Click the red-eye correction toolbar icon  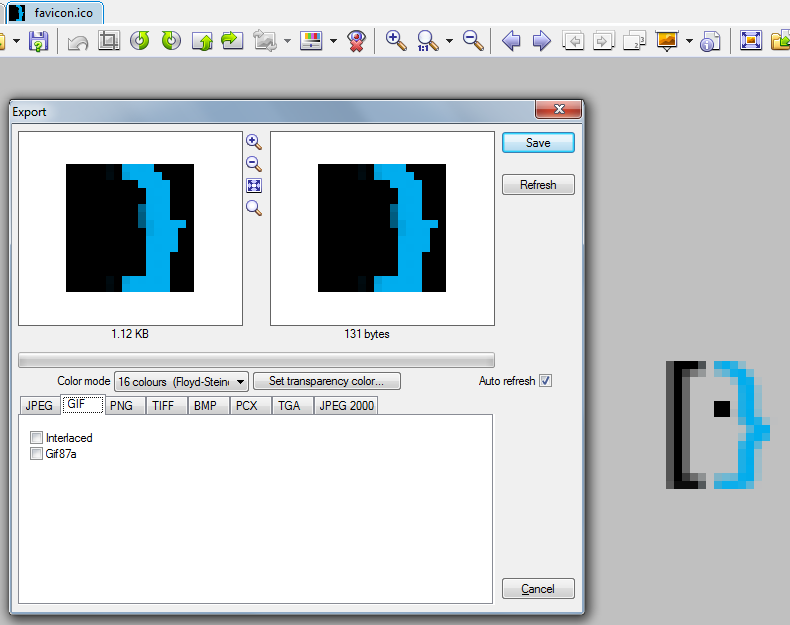coord(356,41)
